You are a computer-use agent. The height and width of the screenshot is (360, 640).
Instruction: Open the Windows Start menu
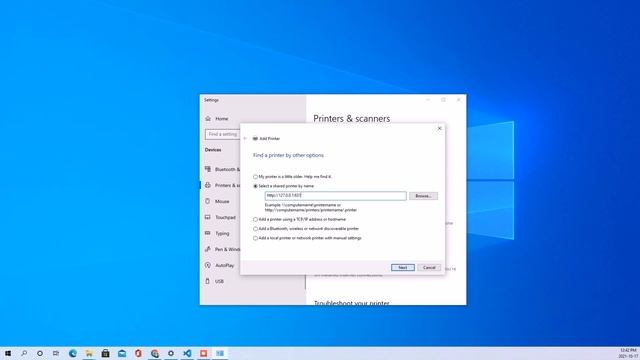click(8, 353)
